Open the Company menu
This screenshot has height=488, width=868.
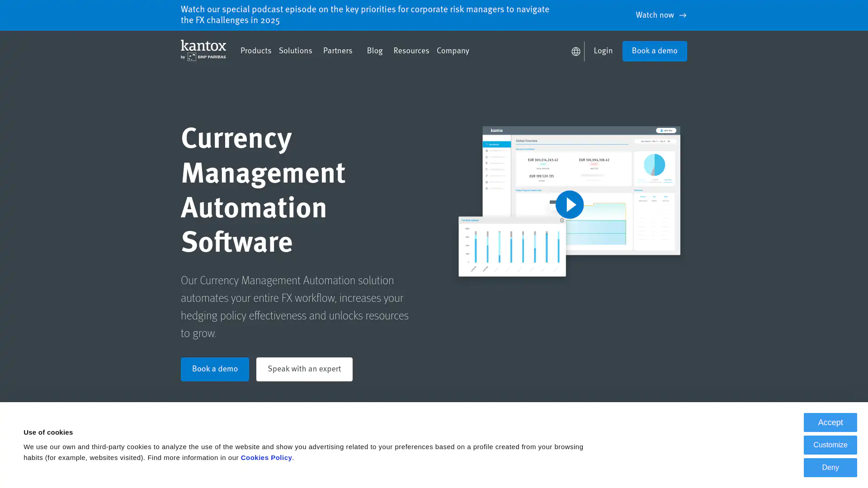pyautogui.click(x=453, y=51)
